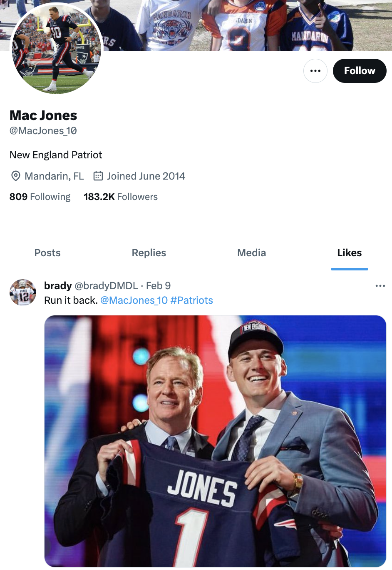Image resolution: width=392 pixels, height=570 pixels.
Task: Open Mac Jones profile picture
Action: (56, 48)
